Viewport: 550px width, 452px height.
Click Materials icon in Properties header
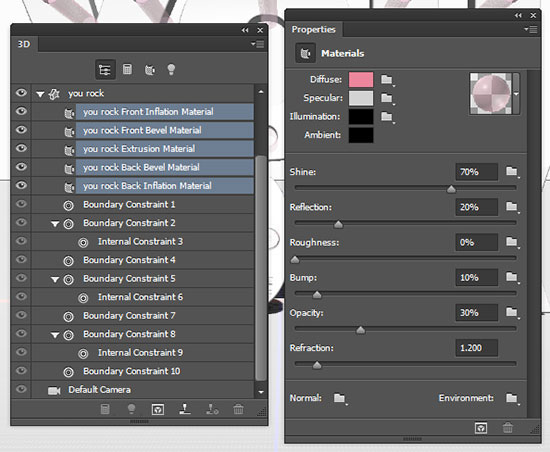[305, 53]
